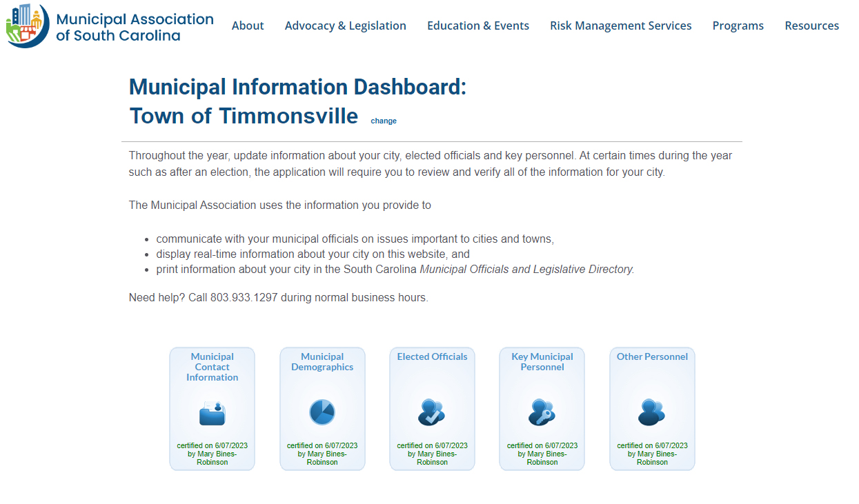The image size is (859, 504).
Task: Open the About menu
Action: coord(248,26)
